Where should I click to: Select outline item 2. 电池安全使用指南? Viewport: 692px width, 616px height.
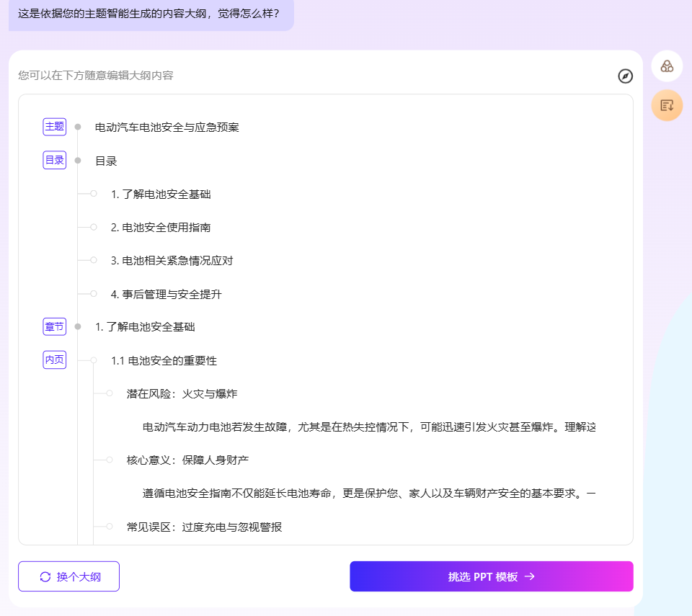pyautogui.click(x=161, y=227)
